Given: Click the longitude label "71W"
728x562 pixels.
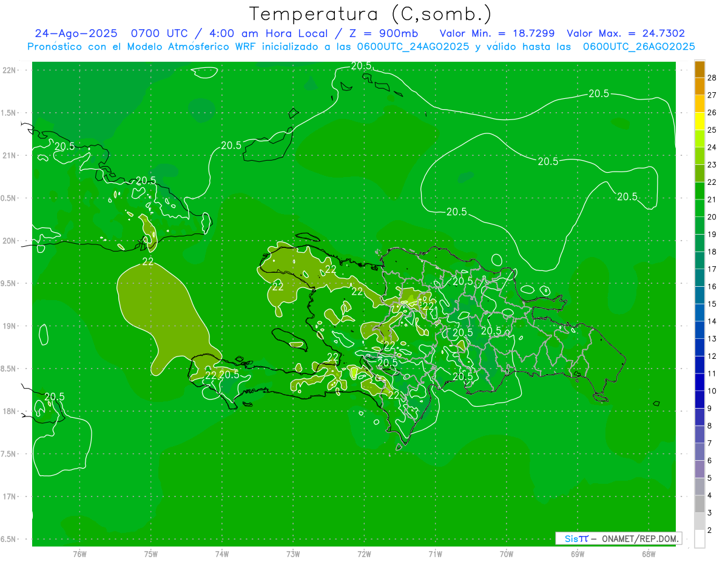Looking at the screenshot, I should pos(435,554).
